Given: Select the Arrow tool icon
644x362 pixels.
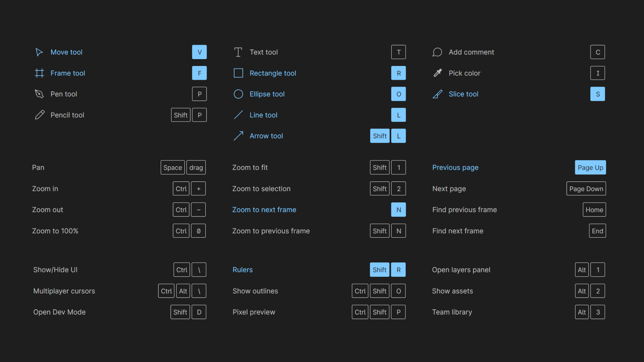Looking at the screenshot, I should [x=238, y=136].
